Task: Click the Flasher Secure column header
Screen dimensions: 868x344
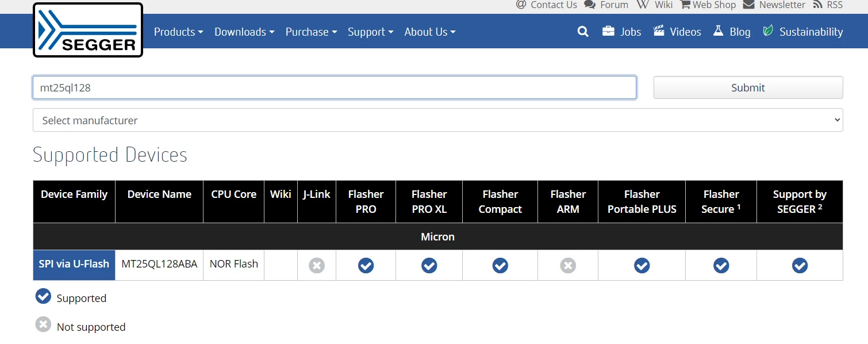Action: coord(721,201)
